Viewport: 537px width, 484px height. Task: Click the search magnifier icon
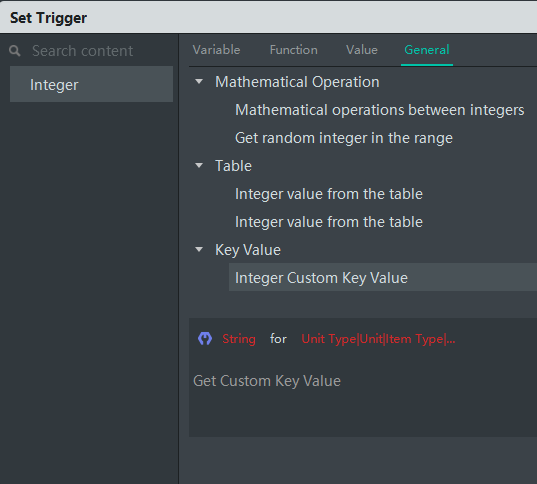click(15, 51)
